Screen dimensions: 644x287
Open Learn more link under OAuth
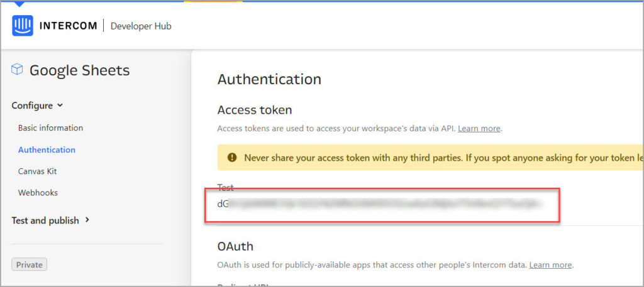tap(551, 265)
